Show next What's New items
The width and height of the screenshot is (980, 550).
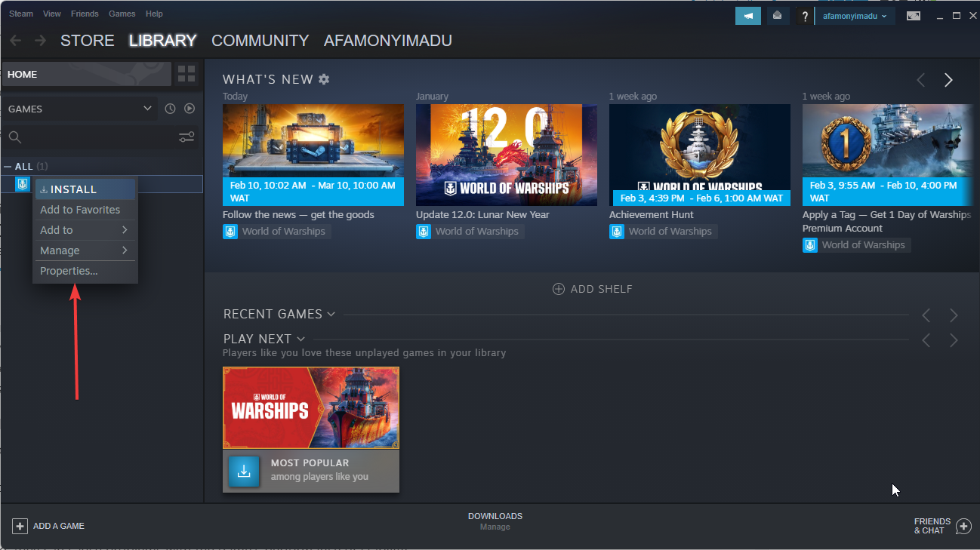(x=949, y=80)
